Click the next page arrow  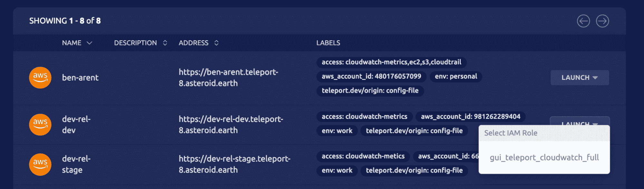pos(602,21)
